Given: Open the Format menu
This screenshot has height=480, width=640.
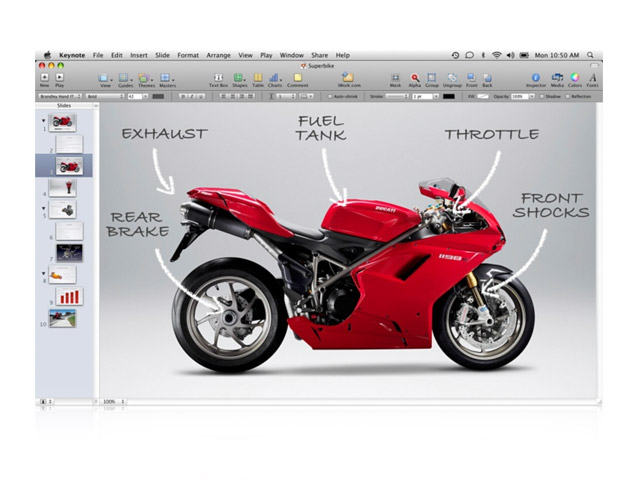Looking at the screenshot, I should pyautogui.click(x=188, y=55).
